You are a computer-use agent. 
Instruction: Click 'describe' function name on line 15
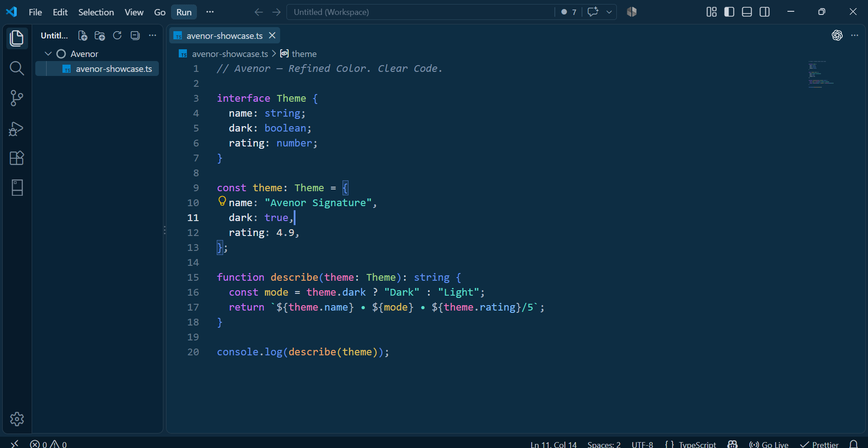[x=294, y=277]
